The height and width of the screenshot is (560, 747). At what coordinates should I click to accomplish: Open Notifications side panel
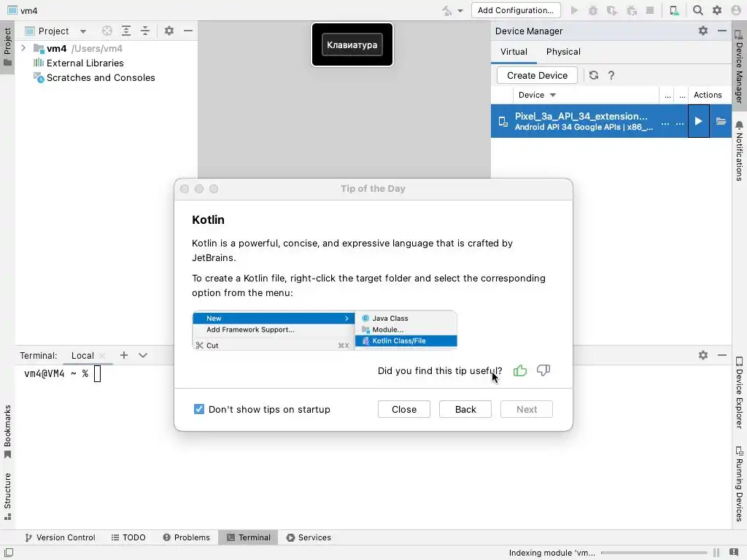739,151
